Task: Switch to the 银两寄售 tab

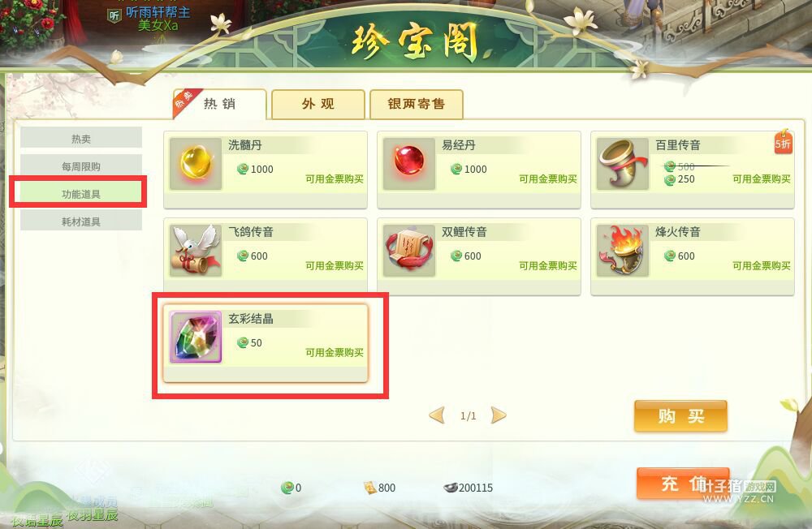Action: [417, 104]
